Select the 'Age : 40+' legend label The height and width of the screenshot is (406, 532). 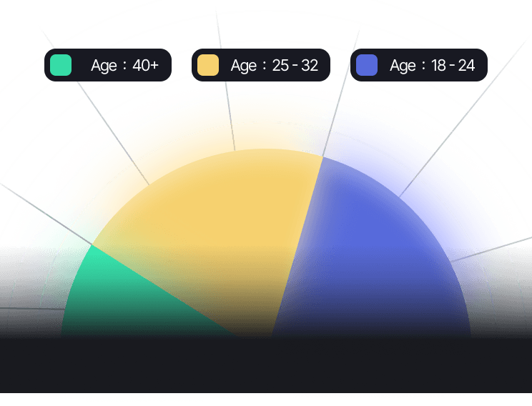[x=124, y=66]
